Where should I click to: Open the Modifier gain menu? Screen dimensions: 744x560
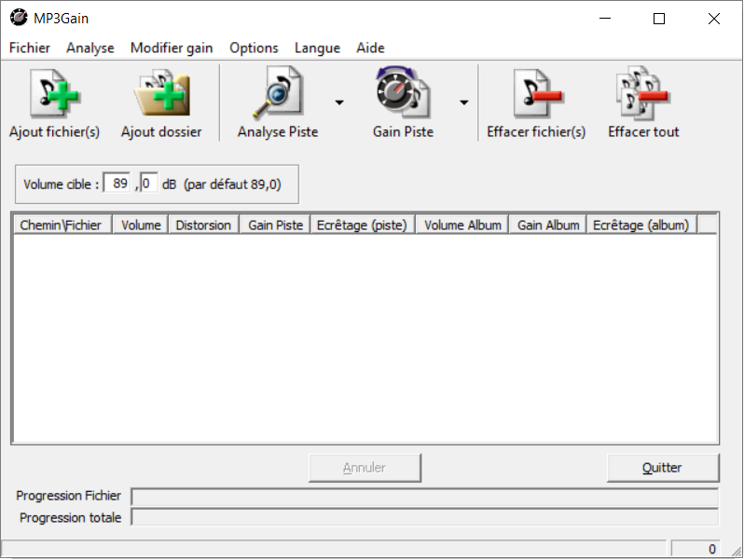[172, 48]
